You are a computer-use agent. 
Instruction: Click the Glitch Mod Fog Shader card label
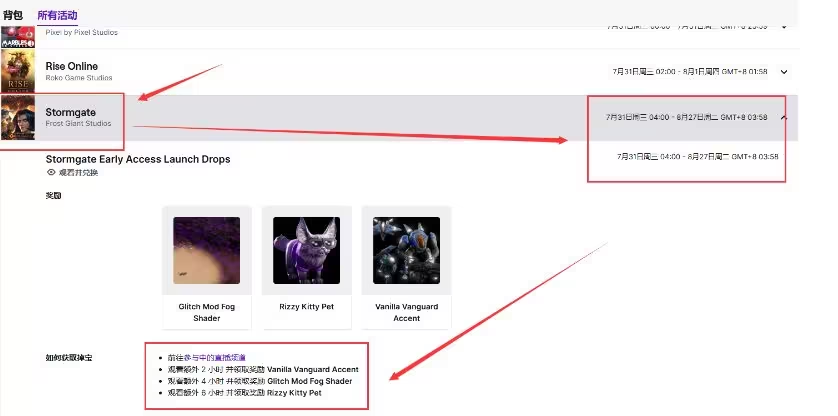click(x=206, y=312)
